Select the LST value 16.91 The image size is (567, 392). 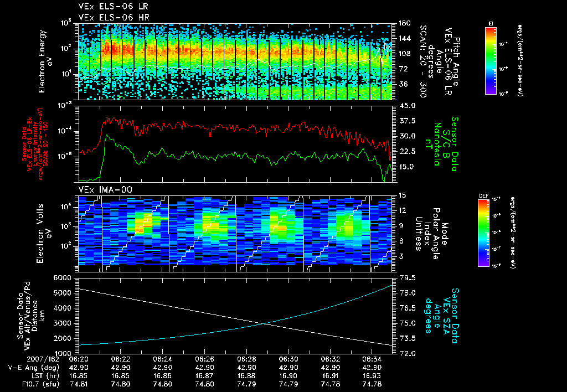(x=330, y=376)
